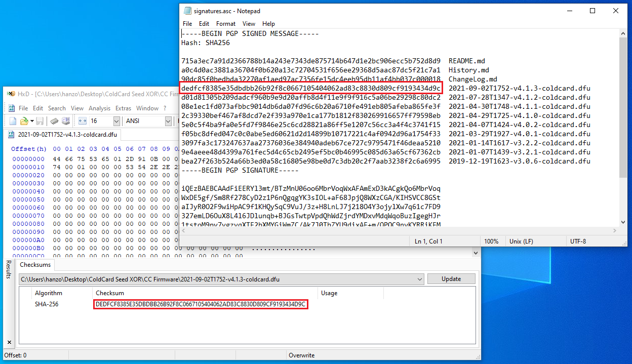Click 2021-07-28T1347-v4.1.2-coldcard.dfu line in Notepad
632x364 pixels.
pos(520,97)
